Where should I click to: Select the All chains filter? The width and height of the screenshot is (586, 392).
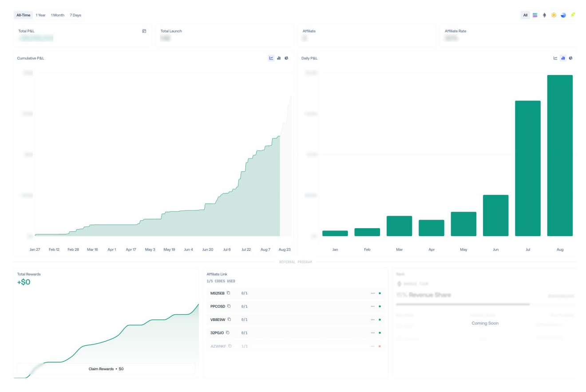[525, 15]
